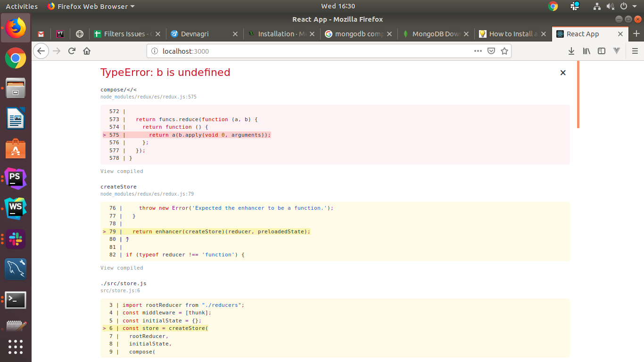644x362 pixels.
Task: Click the Slack indicator in the top bar
Action: pyautogui.click(x=575, y=6)
